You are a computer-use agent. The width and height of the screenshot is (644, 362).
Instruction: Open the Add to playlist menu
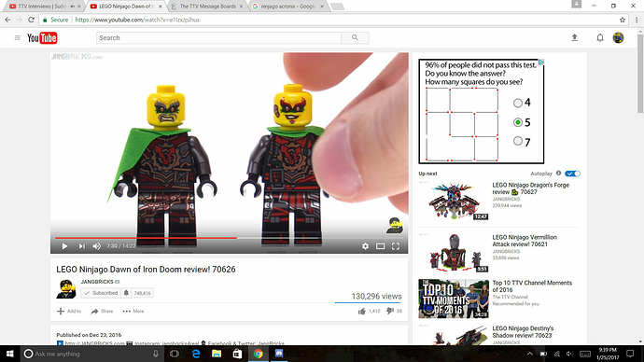click(x=69, y=311)
